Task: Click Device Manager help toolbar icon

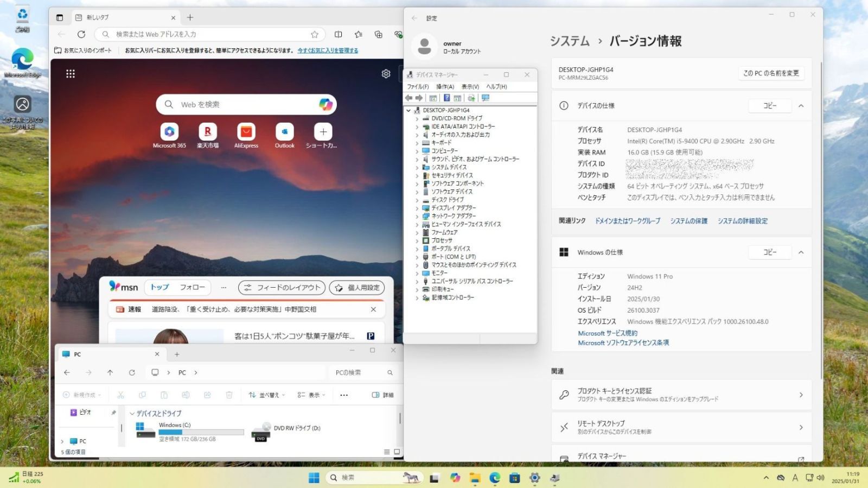Action: click(x=446, y=98)
